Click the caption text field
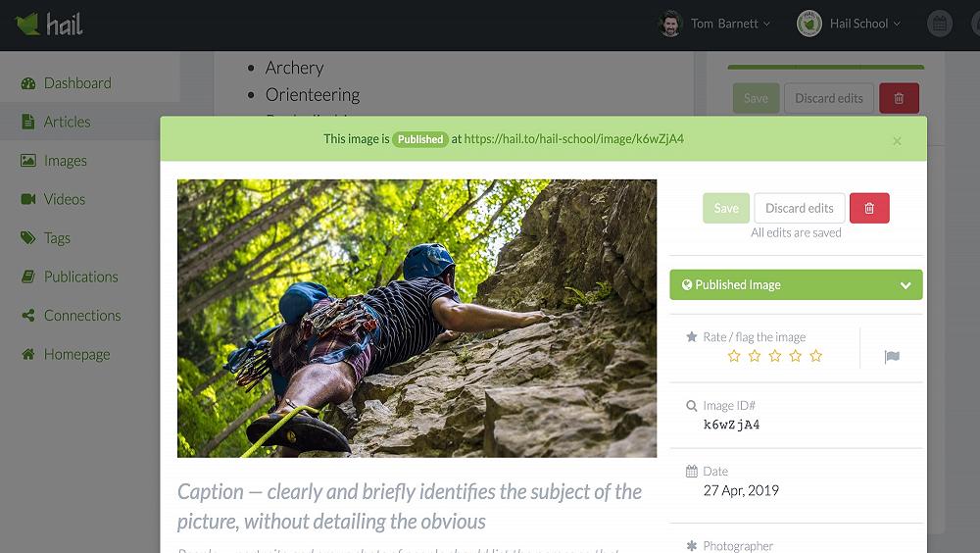The height and width of the screenshot is (553, 980). 410,506
